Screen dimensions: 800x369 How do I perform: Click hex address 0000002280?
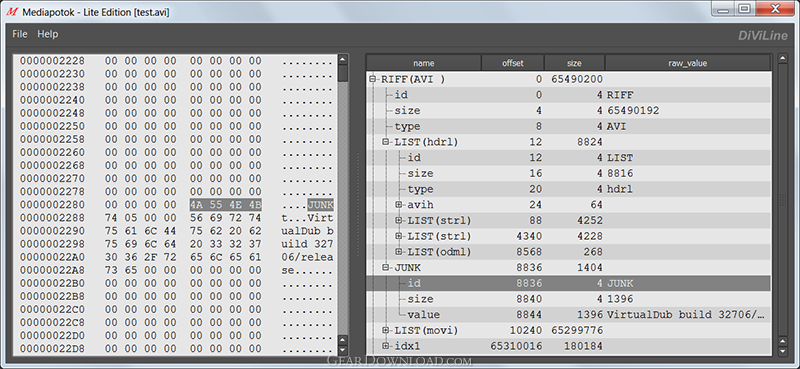(53, 205)
